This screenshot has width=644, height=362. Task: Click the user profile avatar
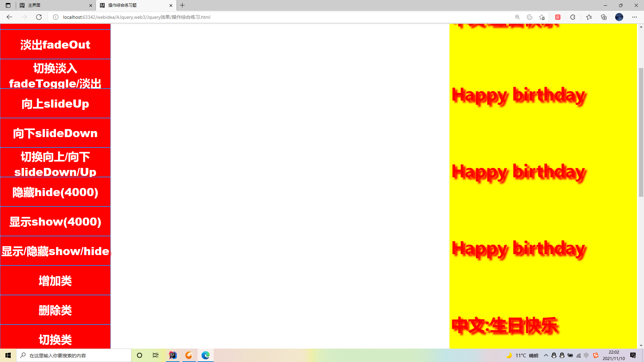[x=619, y=17]
